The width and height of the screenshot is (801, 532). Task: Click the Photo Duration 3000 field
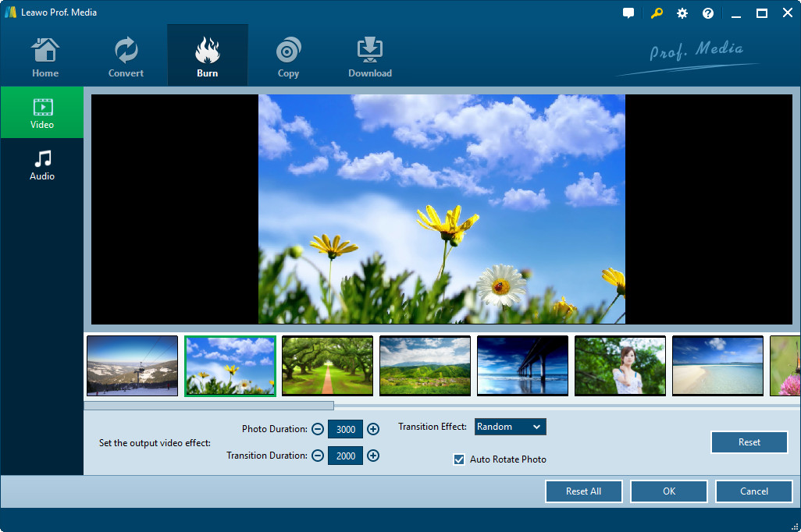[x=345, y=429]
